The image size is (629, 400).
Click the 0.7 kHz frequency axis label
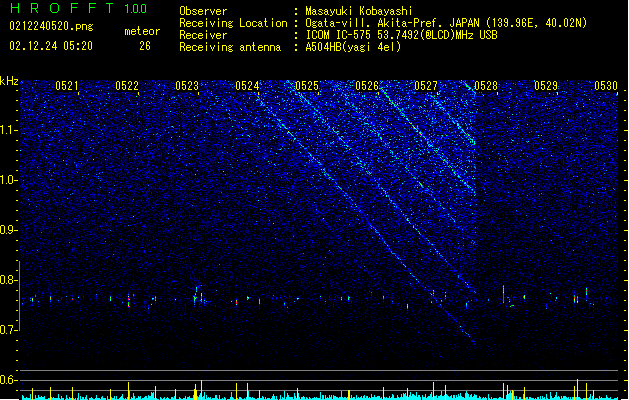click(9, 330)
